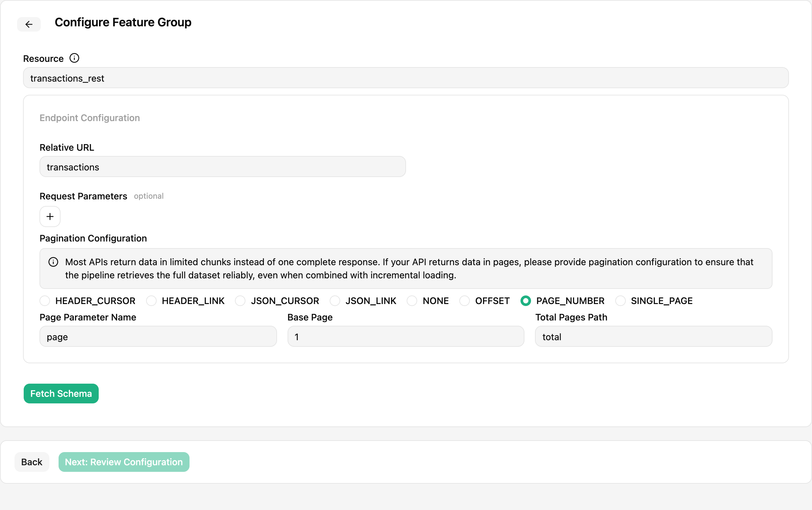The height and width of the screenshot is (510, 812).
Task: Open the Resource info tooltip icon
Action: coord(74,58)
